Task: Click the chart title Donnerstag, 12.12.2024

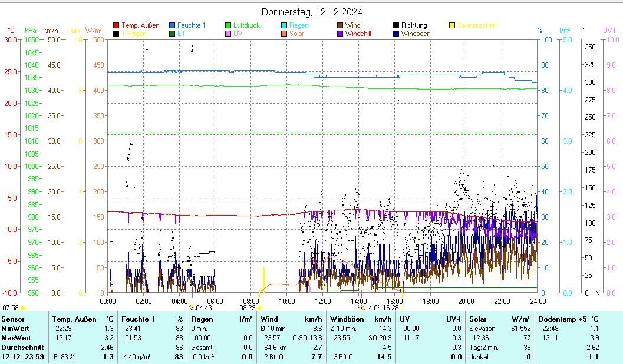Action: (x=312, y=12)
